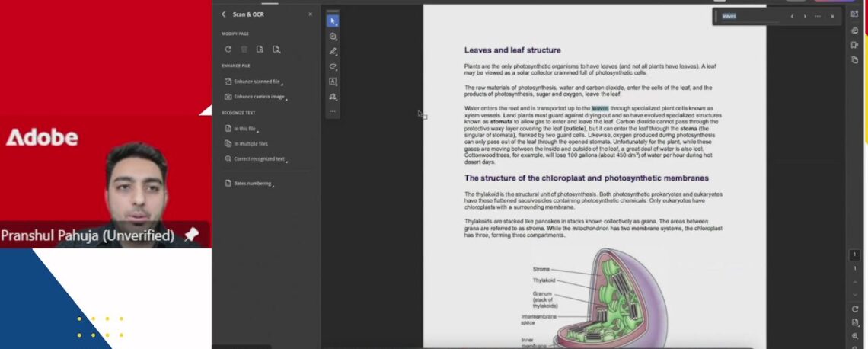Go to next page with down chevron
Screen dimensions: 868x349
pyautogui.click(x=855, y=294)
